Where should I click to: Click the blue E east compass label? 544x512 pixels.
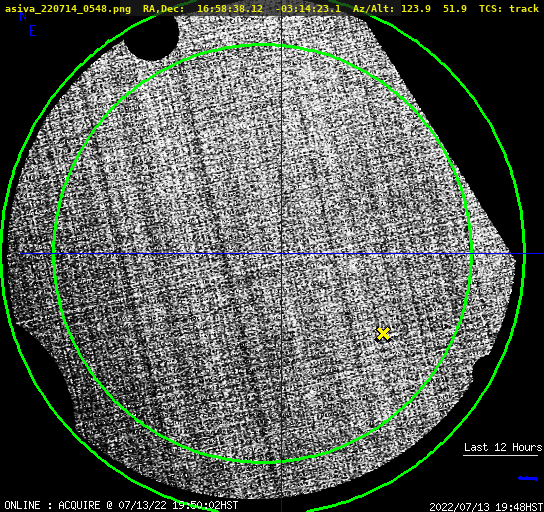[x=33, y=31]
